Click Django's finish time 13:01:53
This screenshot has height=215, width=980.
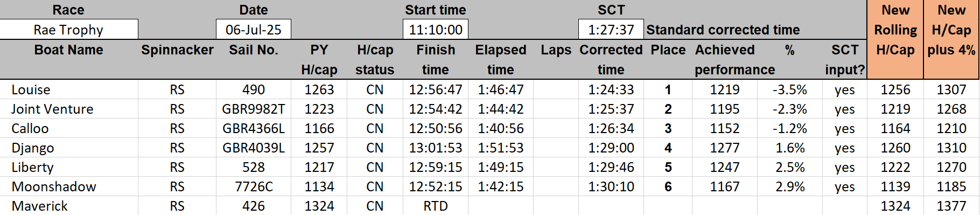click(x=436, y=148)
